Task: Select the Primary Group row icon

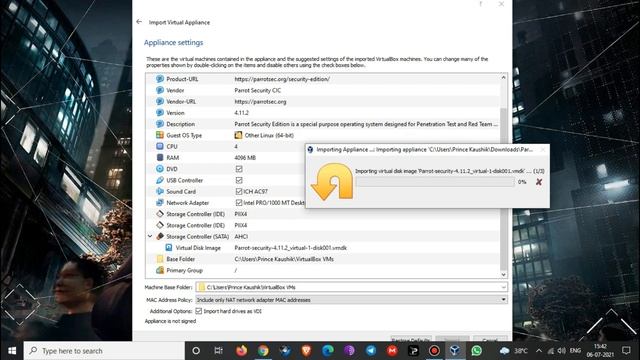Action: point(160,270)
